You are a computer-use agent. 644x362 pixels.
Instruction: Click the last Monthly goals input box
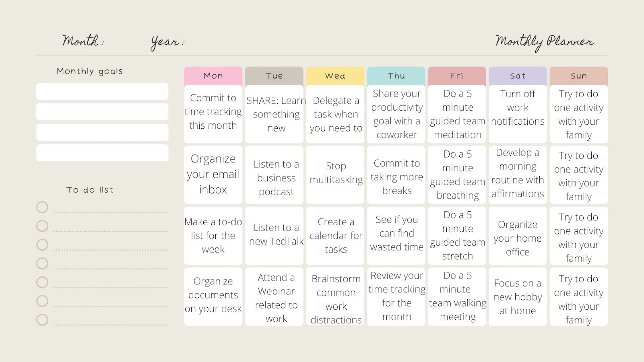tap(102, 153)
